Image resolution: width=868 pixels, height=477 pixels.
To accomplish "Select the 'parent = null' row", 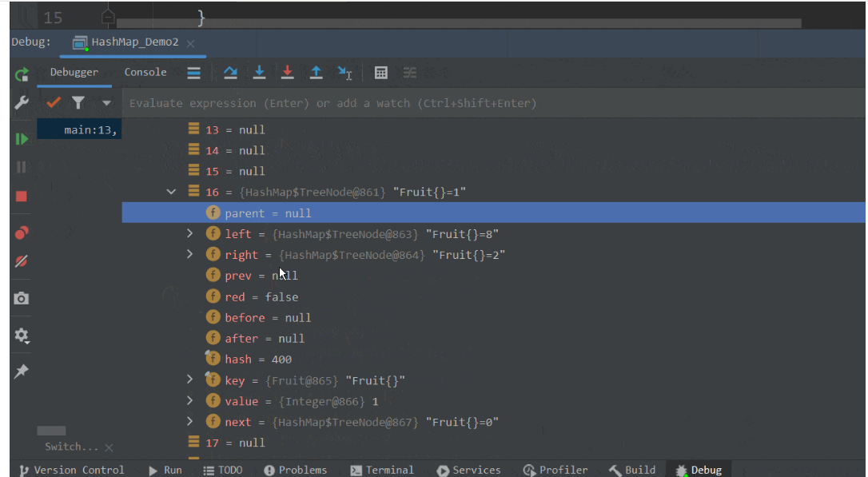I will tap(493, 213).
